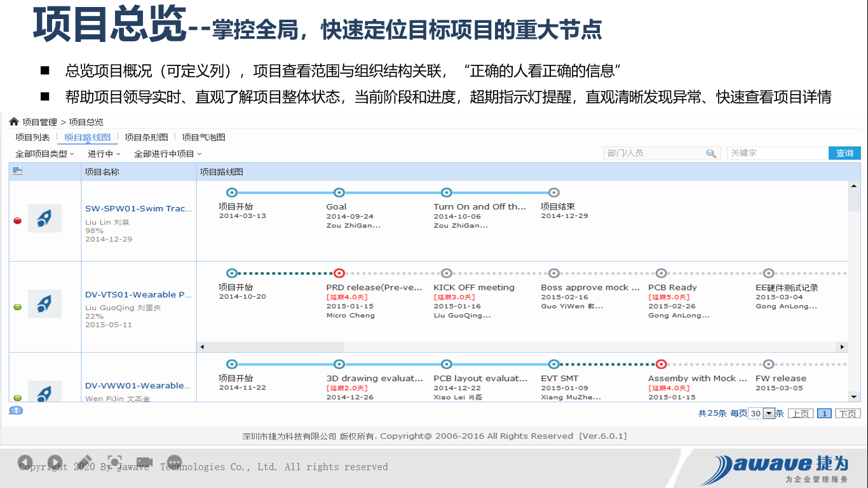The image size is (868, 488).
Task: Click the column settings icon in table header
Action: [x=17, y=171]
